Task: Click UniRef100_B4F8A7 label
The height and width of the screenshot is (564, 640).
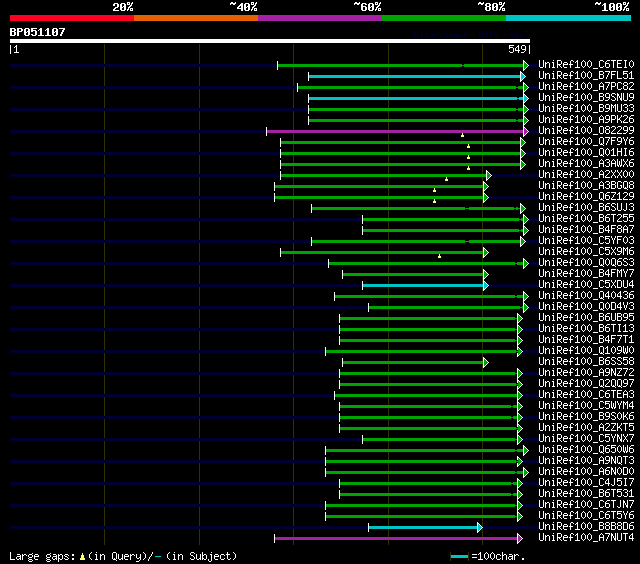Action: click(x=586, y=230)
